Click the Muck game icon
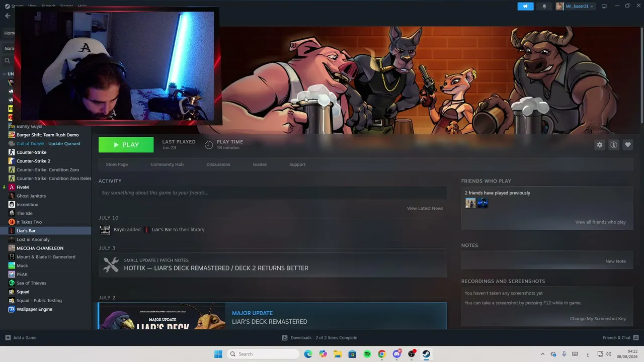 coord(12,265)
